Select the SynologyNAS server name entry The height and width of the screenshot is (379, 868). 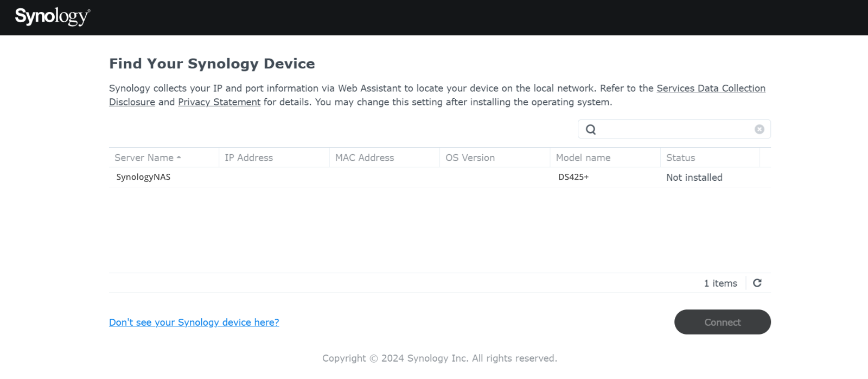coord(143,177)
